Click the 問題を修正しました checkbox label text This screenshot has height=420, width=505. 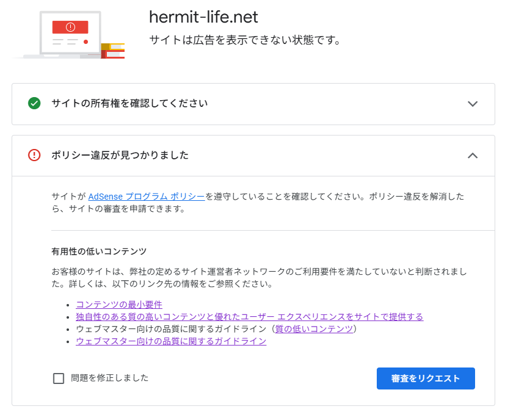pyautogui.click(x=109, y=378)
